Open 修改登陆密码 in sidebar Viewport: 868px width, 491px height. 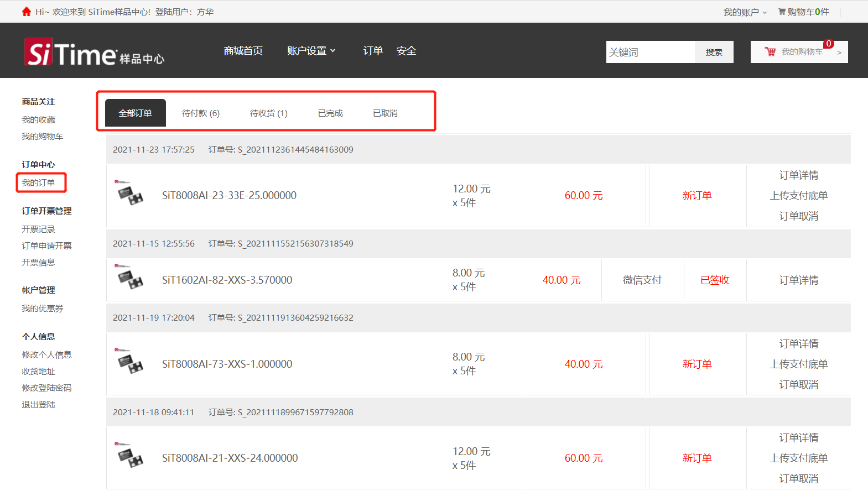click(47, 388)
